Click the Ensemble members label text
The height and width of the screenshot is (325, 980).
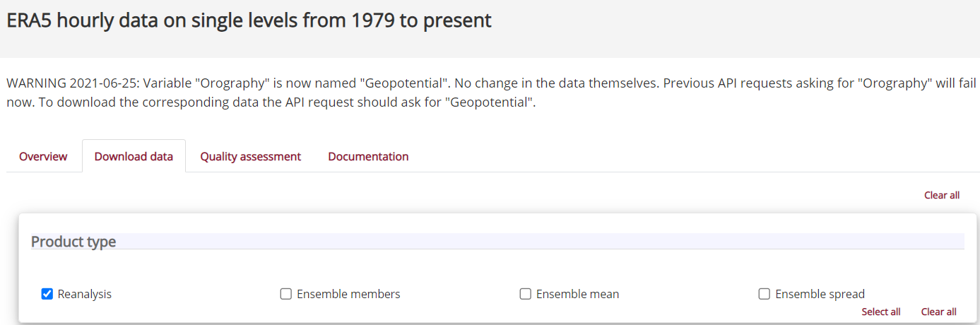[348, 294]
